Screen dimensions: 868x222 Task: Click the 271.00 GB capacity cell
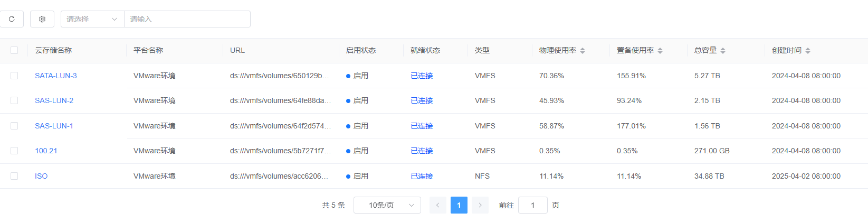(712, 151)
